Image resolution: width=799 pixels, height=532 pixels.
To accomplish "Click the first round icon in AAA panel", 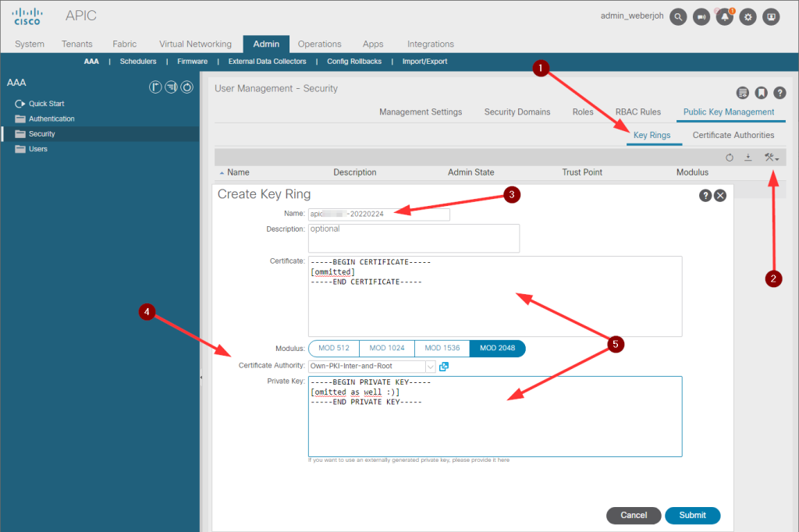I will point(155,87).
